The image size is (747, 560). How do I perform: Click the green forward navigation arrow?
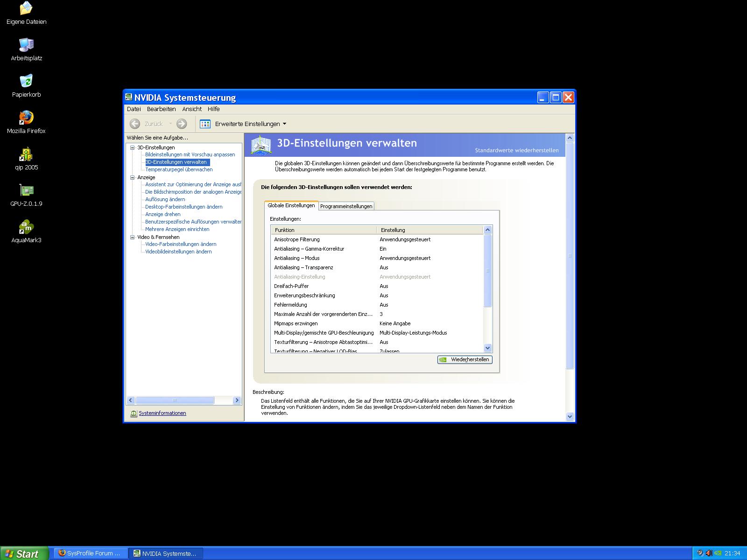pyautogui.click(x=182, y=124)
